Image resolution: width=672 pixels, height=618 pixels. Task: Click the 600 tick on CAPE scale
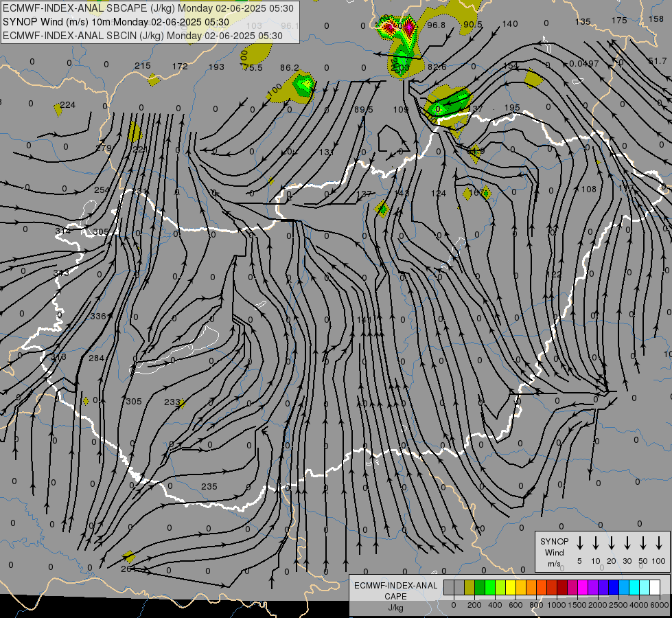515,605
